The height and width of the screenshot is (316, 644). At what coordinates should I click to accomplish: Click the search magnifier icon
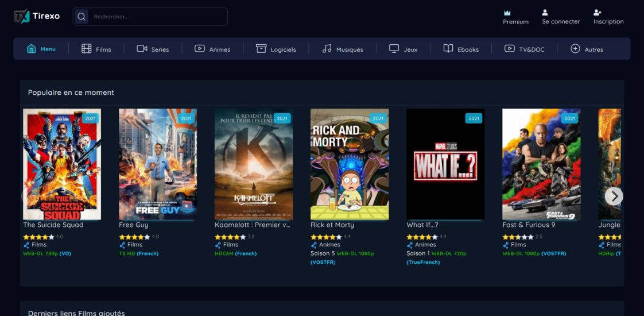pos(82,17)
